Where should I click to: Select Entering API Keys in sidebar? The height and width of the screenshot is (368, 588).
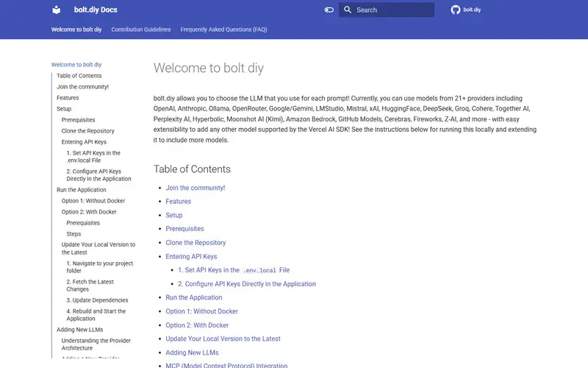(x=84, y=142)
